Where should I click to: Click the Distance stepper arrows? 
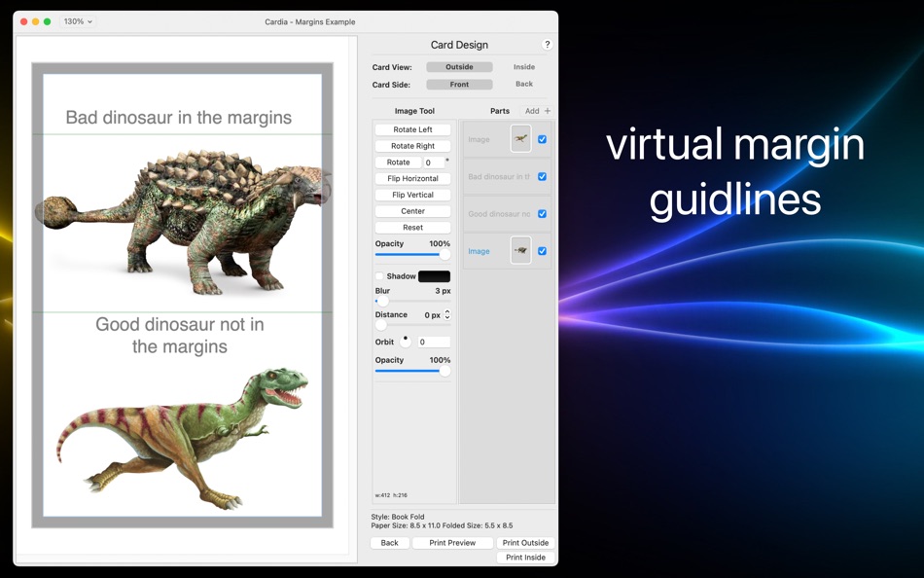click(x=447, y=315)
